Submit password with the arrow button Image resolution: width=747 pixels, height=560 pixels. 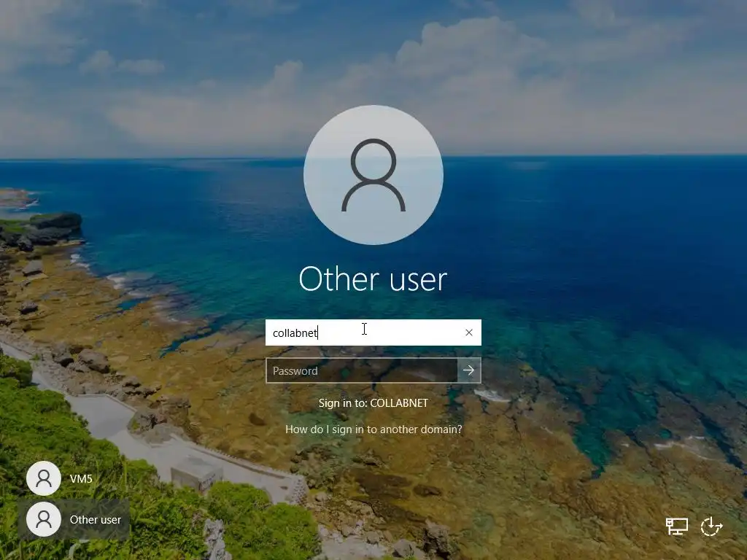click(469, 370)
